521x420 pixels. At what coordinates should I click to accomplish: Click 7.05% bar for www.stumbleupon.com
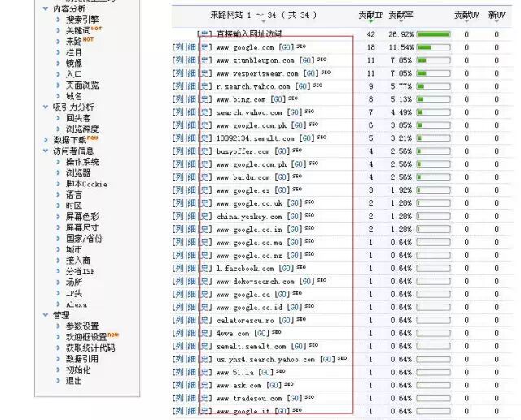click(x=434, y=60)
